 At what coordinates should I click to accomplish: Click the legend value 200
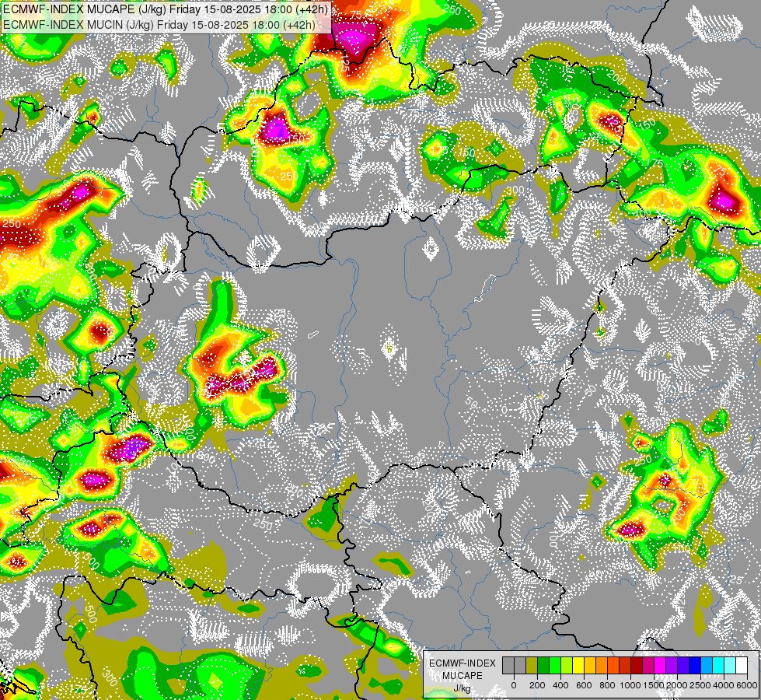coord(537,685)
